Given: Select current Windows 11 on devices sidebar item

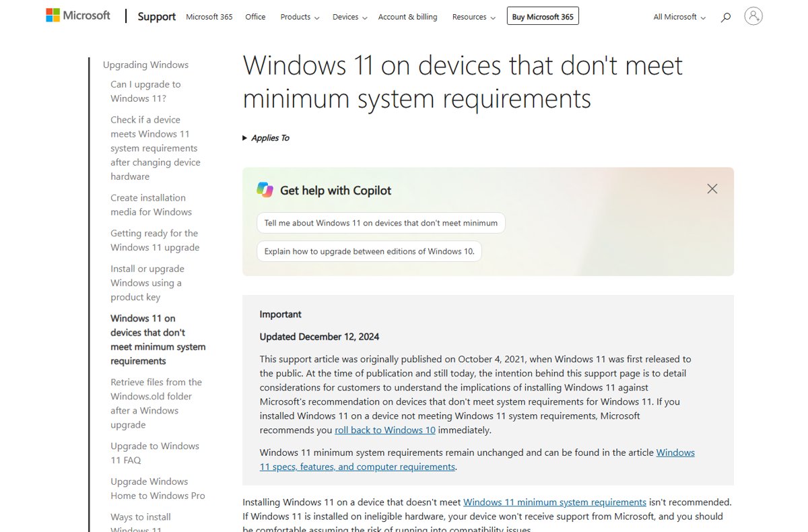Looking at the screenshot, I should pos(158,339).
